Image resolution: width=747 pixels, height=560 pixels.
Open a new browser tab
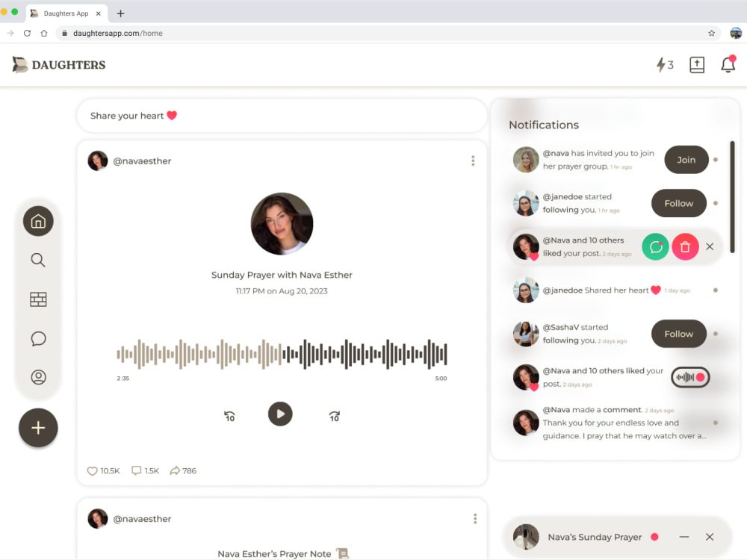(120, 13)
